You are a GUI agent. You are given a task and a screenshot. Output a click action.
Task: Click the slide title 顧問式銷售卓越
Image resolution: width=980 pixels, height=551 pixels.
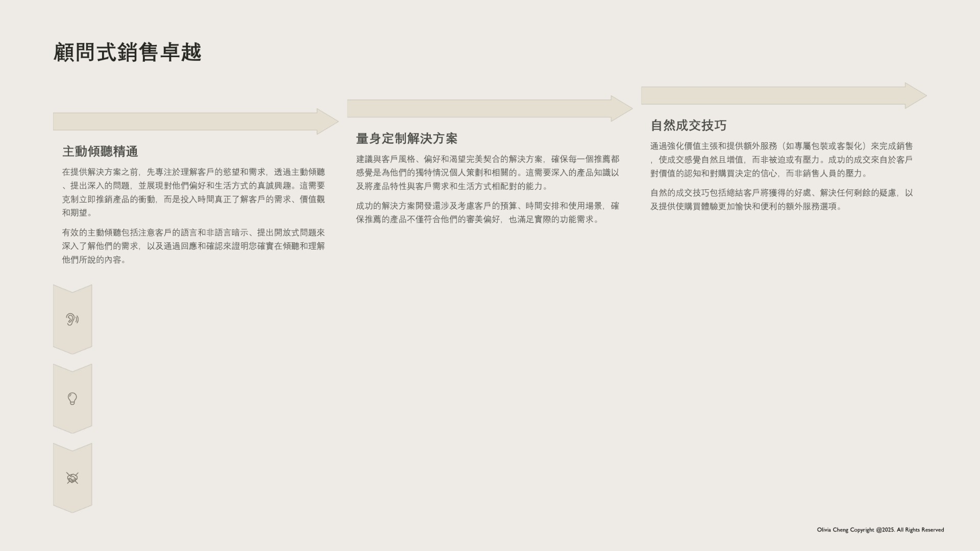click(128, 53)
